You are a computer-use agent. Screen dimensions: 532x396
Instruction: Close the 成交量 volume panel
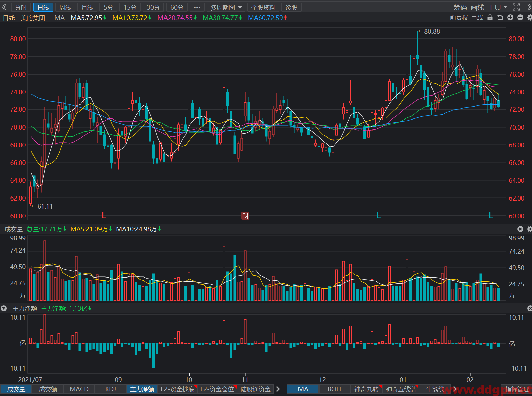pos(520,229)
